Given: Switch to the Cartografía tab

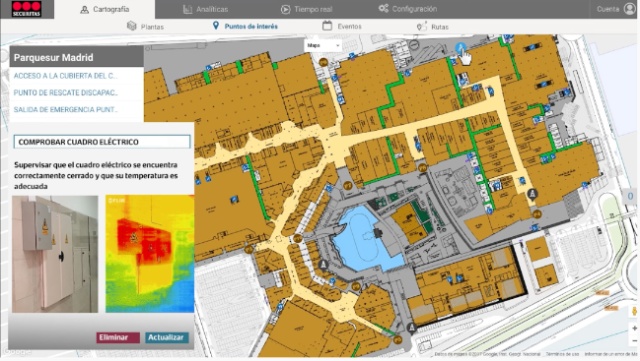Looking at the screenshot, I should click(x=104, y=9).
